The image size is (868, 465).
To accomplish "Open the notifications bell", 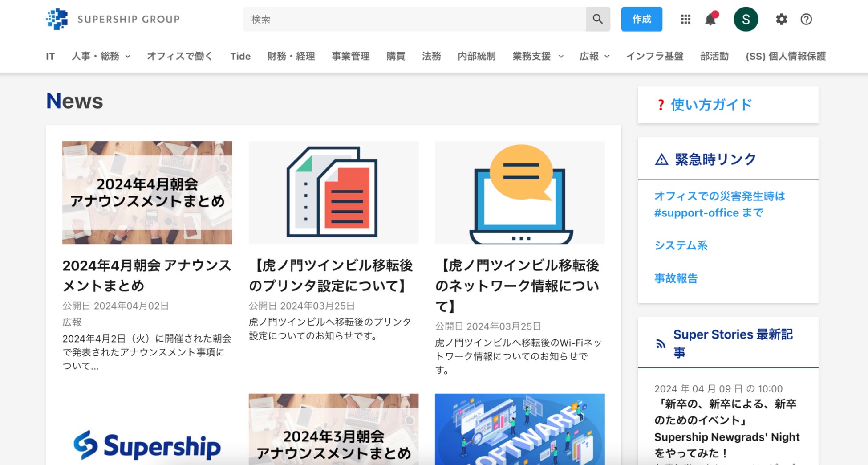I will pos(711,19).
